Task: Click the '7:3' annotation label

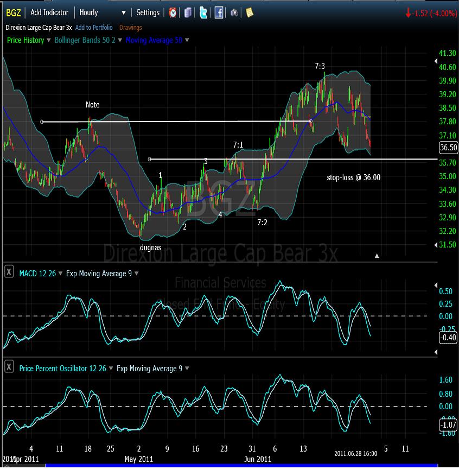Action: point(320,66)
